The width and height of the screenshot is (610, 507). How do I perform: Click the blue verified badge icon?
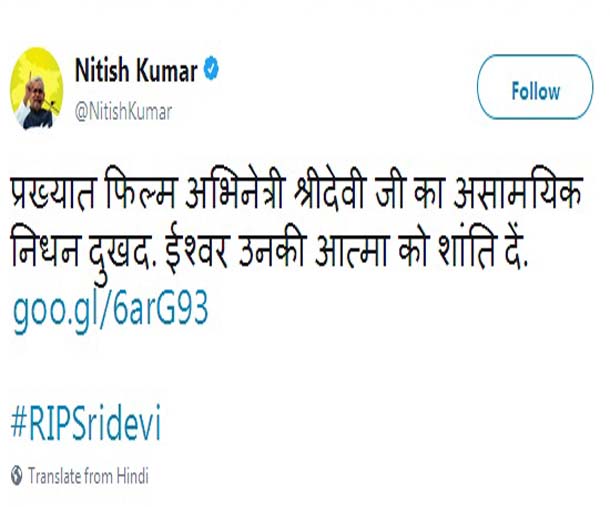(x=211, y=72)
